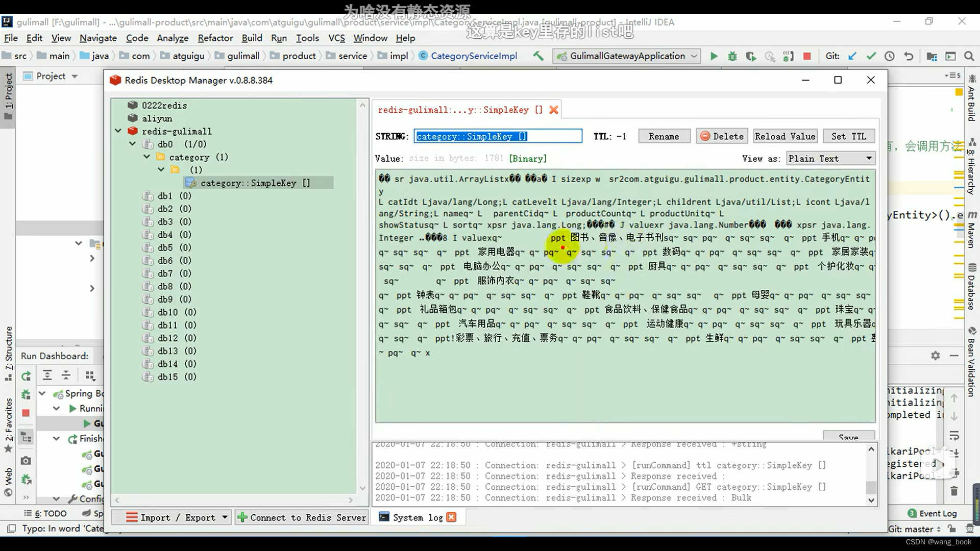Open the 6: TODO tool window
The width and height of the screenshot is (980, 551).
tap(46, 513)
